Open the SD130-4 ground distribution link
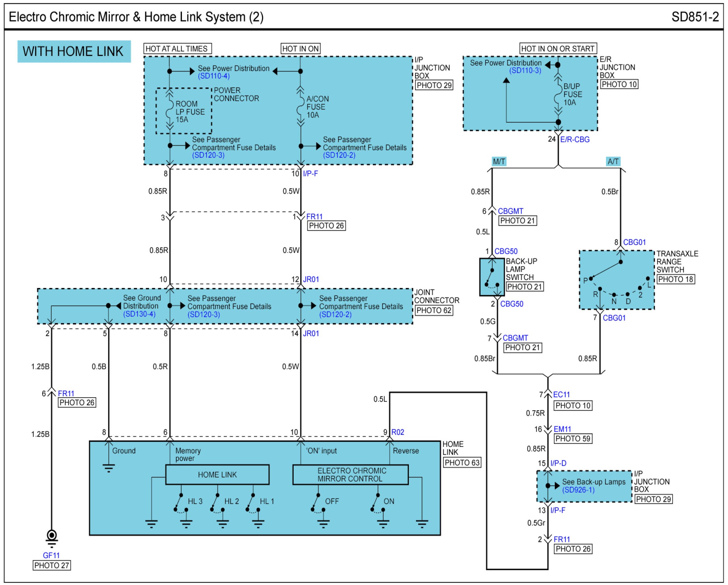This screenshot has width=728, height=585. coord(139,314)
